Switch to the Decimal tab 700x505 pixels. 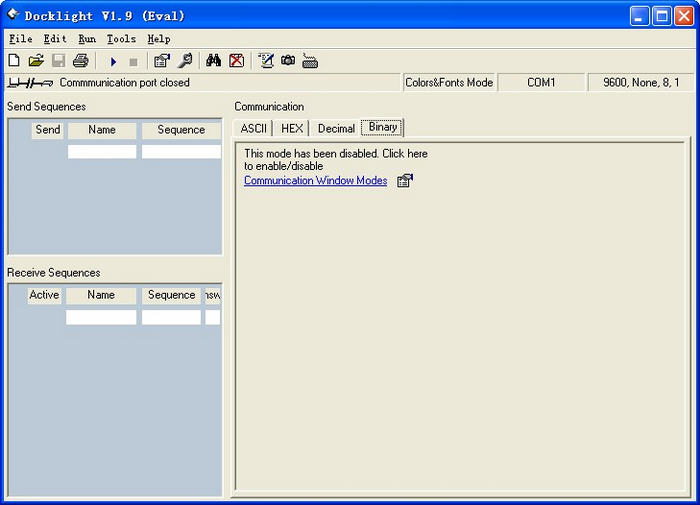click(336, 129)
